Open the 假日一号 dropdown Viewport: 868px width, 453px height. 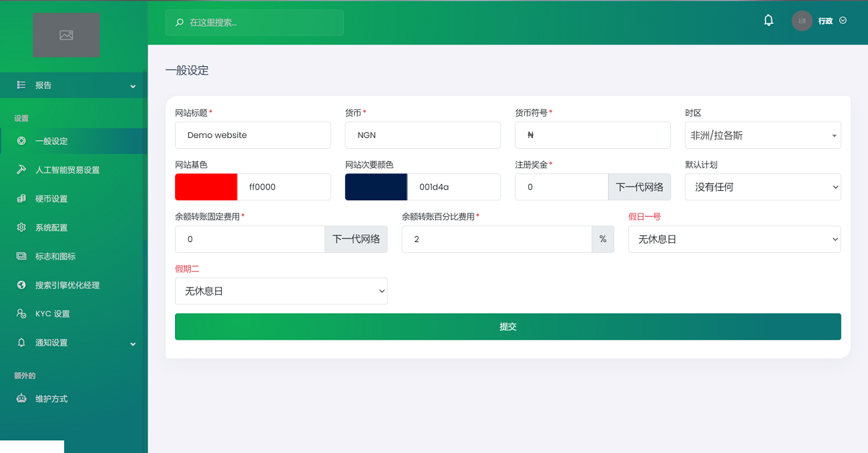734,240
